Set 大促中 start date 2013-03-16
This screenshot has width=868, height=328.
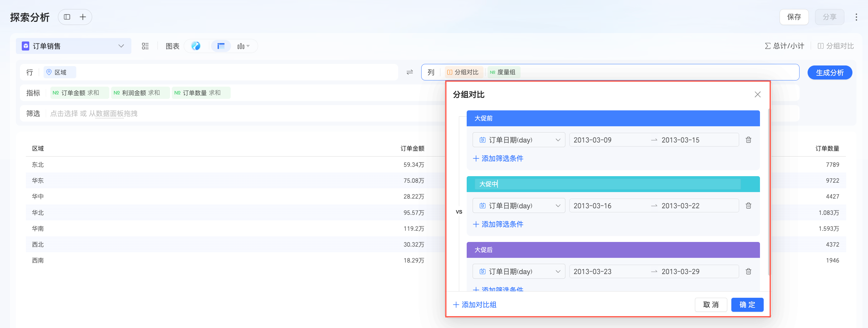(592, 206)
